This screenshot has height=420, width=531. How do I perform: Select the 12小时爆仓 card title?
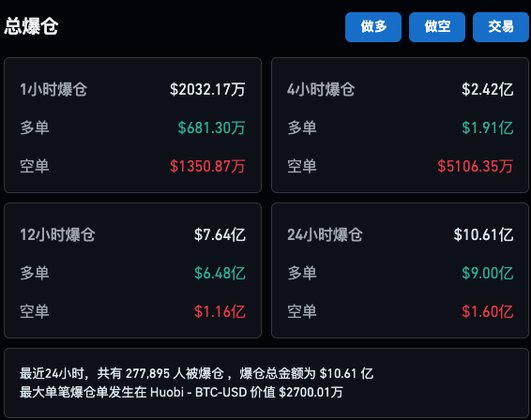click(x=57, y=235)
